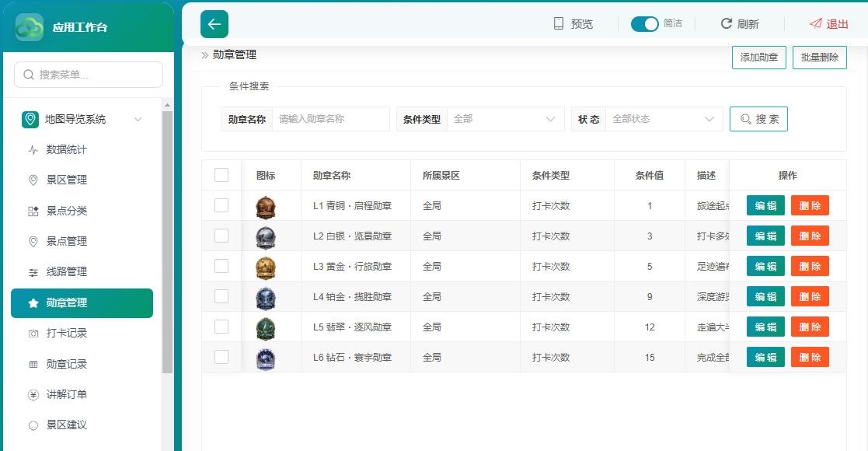Edit the L6 钻石·寰宇勋章 row
The width and height of the screenshot is (868, 451).
(x=765, y=358)
